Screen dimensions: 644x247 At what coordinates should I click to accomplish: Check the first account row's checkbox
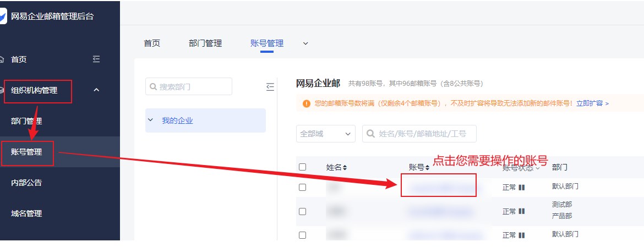(x=302, y=187)
